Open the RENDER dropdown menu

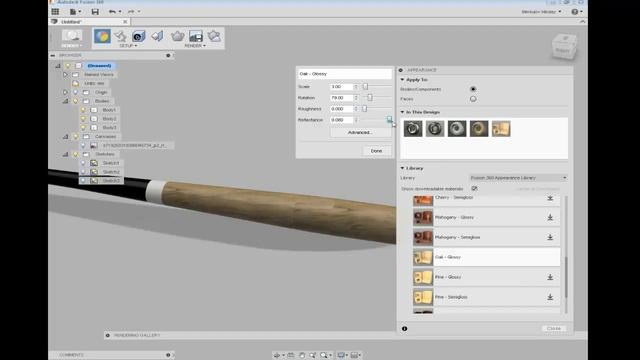pos(195,46)
